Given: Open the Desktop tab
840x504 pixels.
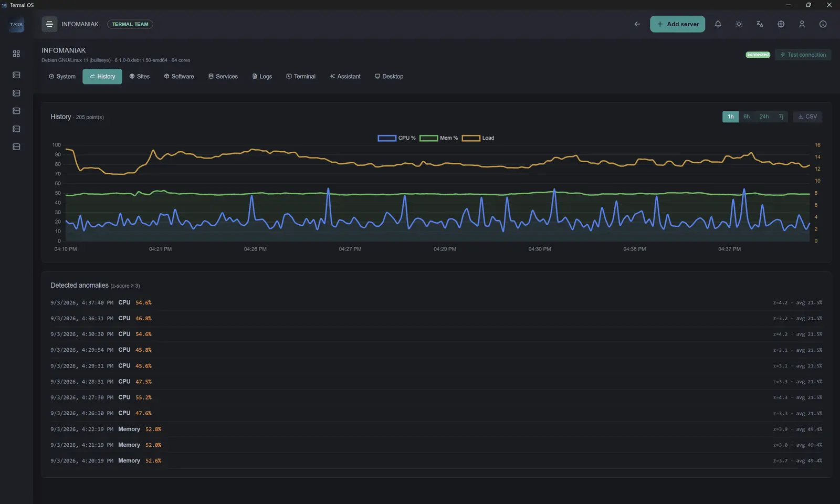Looking at the screenshot, I should [x=389, y=77].
